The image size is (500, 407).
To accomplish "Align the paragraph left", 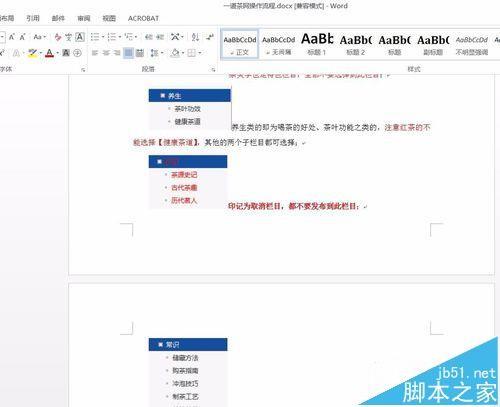I will (x=95, y=53).
